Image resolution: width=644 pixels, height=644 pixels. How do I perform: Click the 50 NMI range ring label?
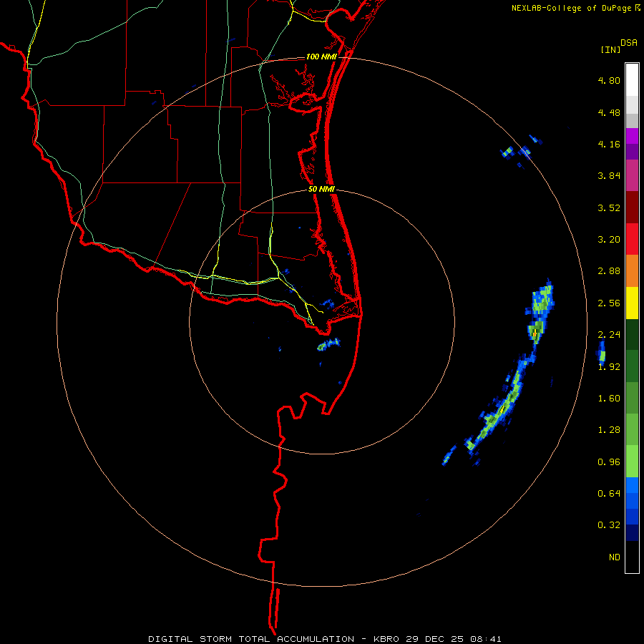click(321, 190)
